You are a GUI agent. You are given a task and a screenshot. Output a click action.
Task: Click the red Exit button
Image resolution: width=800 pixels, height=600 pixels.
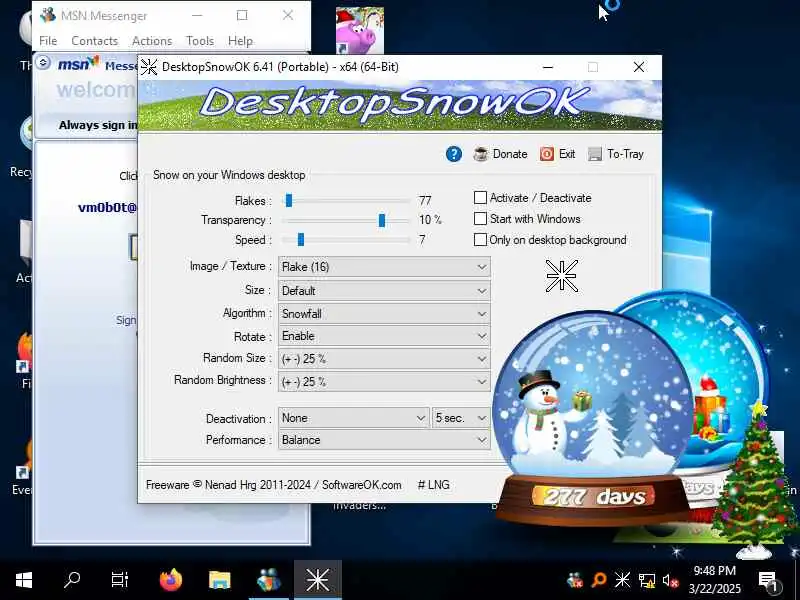pos(558,154)
